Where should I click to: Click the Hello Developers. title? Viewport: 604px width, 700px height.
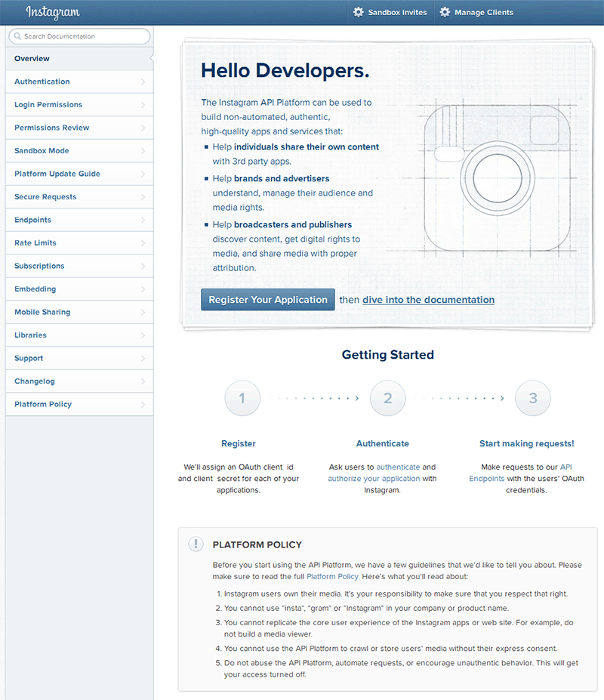285,70
